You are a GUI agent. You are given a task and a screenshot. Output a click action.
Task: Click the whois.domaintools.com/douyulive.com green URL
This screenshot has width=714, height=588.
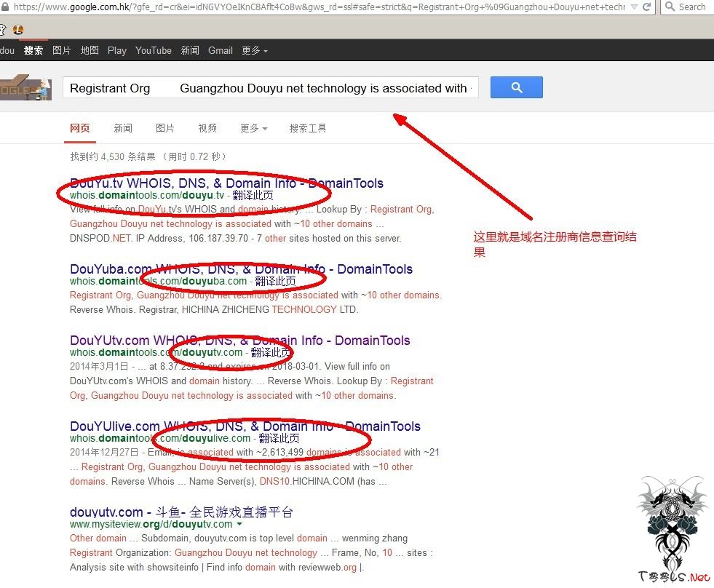[160, 438]
